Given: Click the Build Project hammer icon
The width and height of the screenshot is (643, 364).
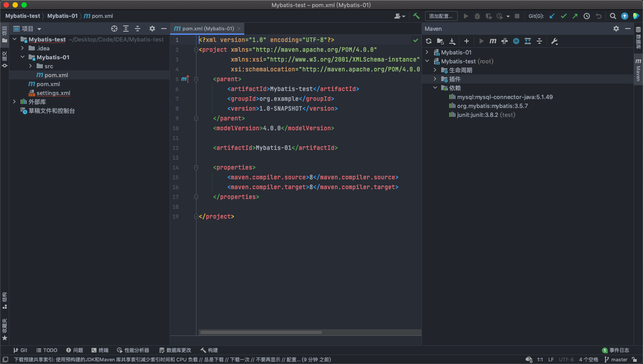Looking at the screenshot, I should tap(416, 16).
